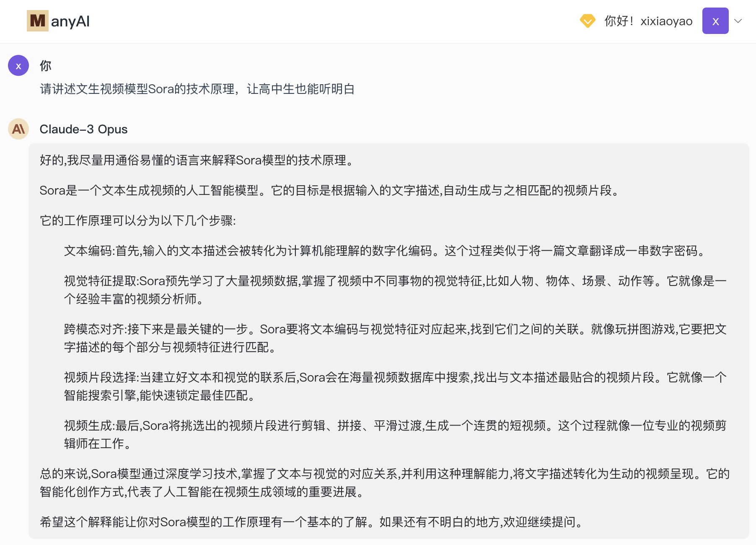Image resolution: width=756 pixels, height=545 pixels.
Task: Click the step paragraph 视频片段选择
Action: coord(395,386)
